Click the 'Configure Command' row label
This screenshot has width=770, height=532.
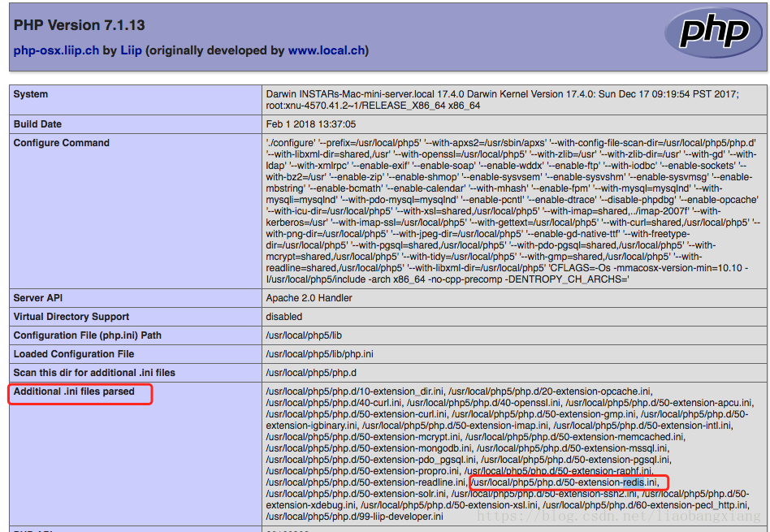(62, 143)
